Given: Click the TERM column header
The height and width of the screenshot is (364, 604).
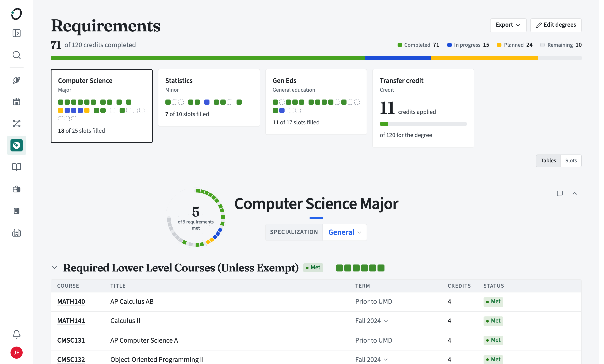Looking at the screenshot, I should click(362, 286).
